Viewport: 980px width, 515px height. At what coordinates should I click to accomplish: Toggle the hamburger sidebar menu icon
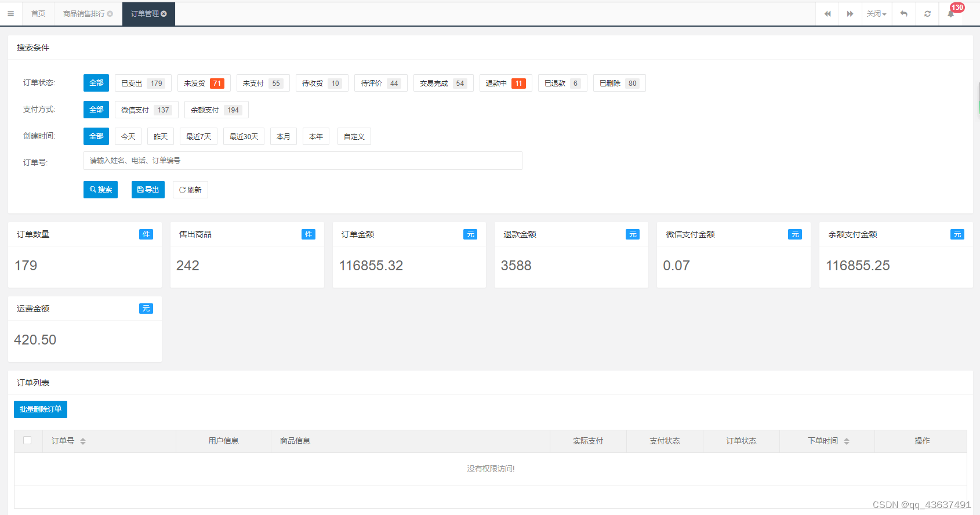(10, 14)
